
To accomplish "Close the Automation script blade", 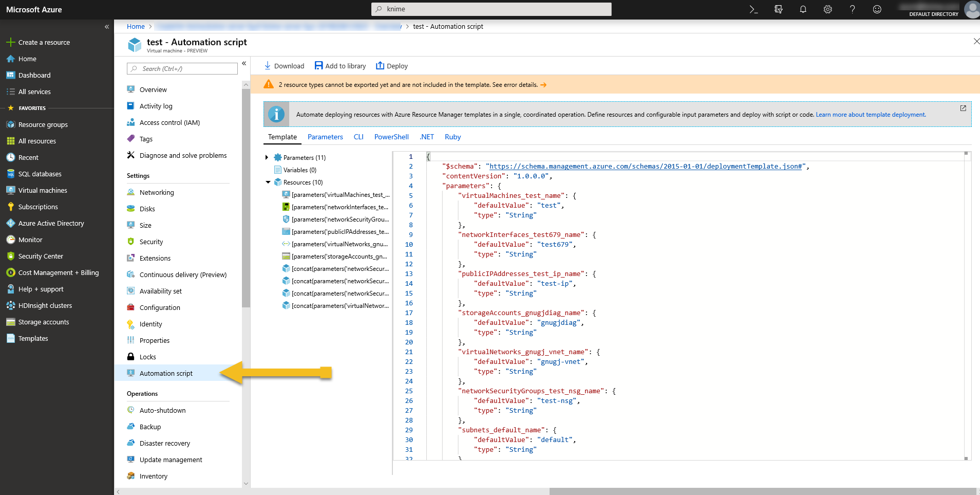I will 976,41.
